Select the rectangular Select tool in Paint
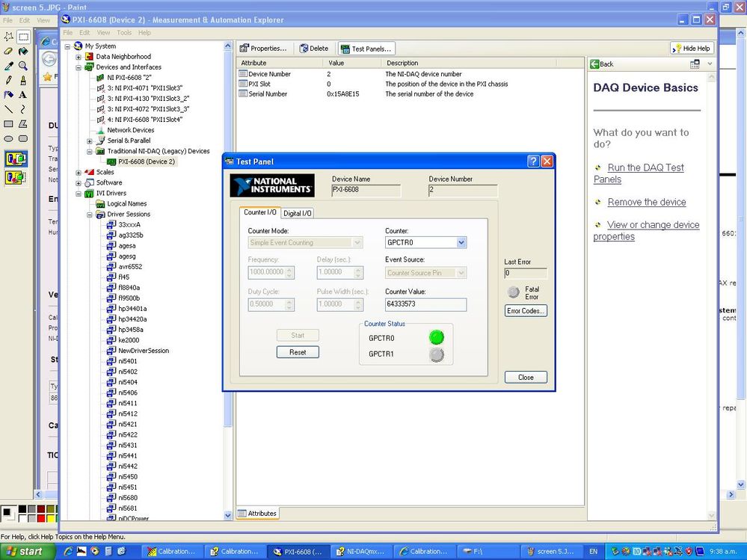 pyautogui.click(x=23, y=37)
